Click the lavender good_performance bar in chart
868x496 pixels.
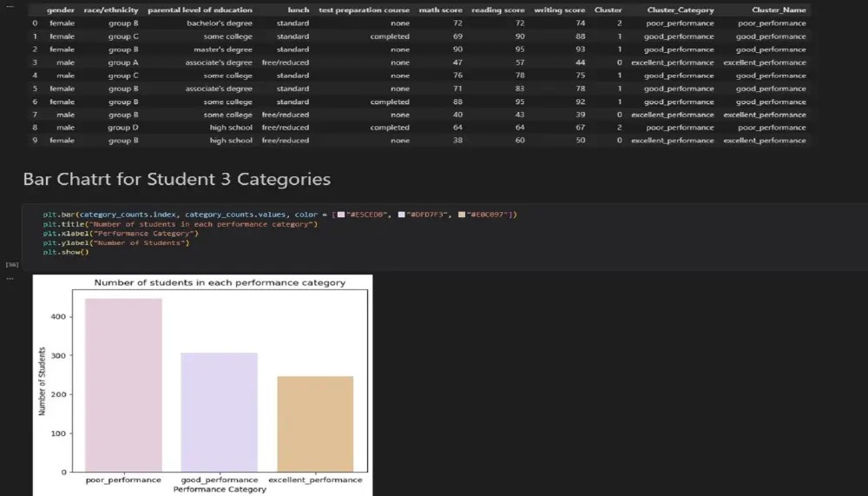220,413
